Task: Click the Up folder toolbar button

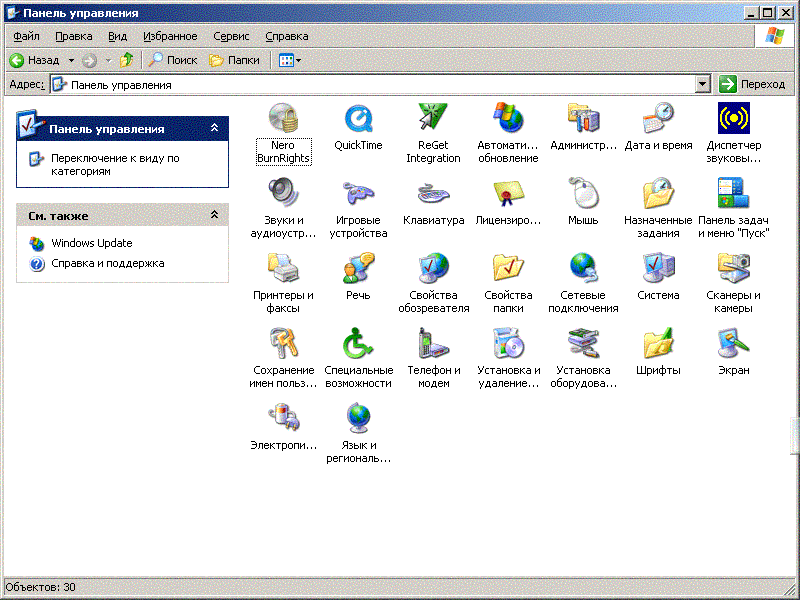Action: pos(126,60)
